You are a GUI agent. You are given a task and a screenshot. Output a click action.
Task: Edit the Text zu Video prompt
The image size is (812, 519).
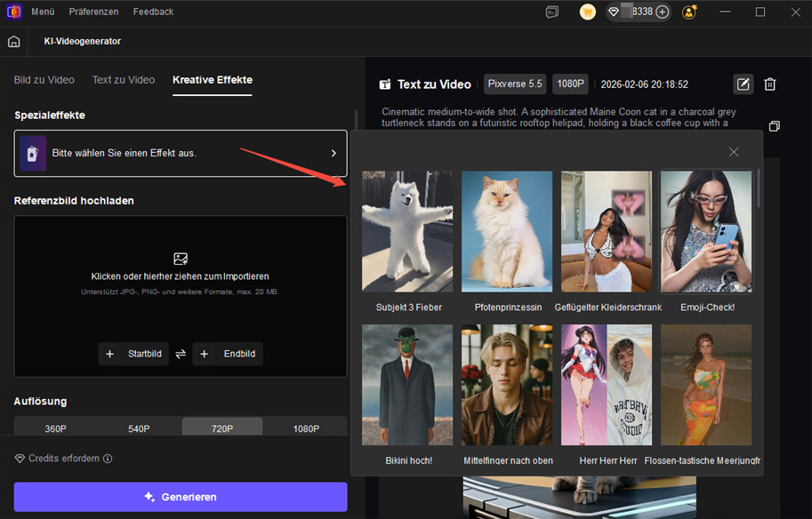click(743, 84)
